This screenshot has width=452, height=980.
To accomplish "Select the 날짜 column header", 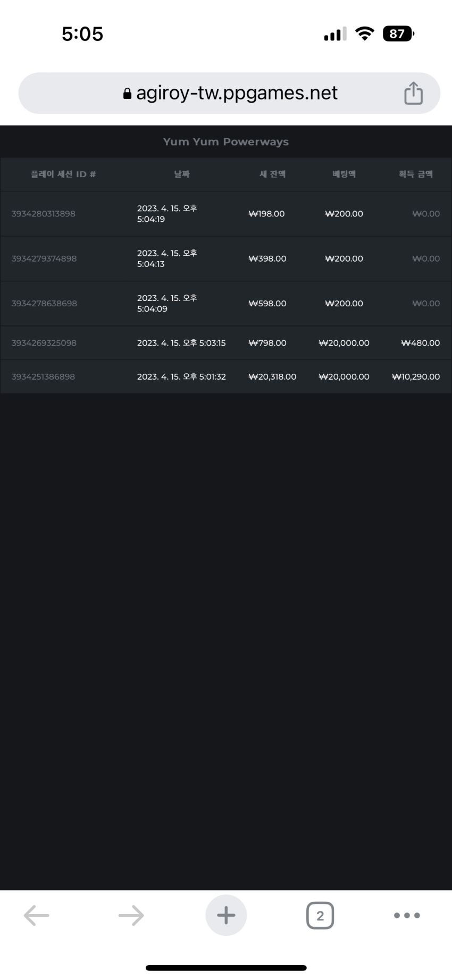I will click(182, 174).
